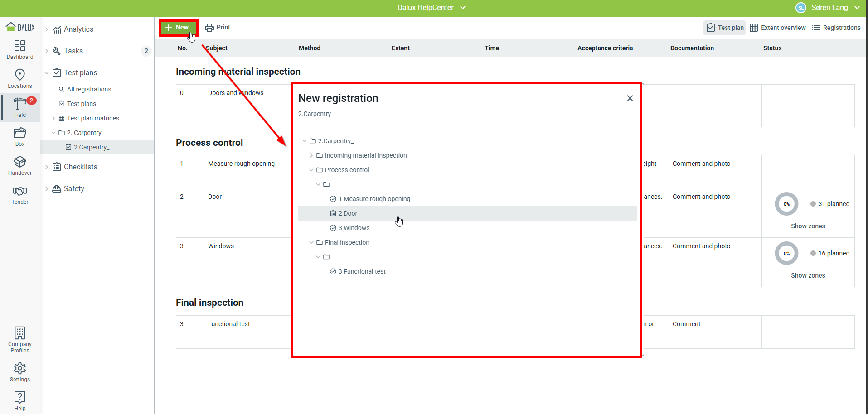Collapse the Process control folder in dialog
This screenshot has height=414, width=868.
coord(311,170)
